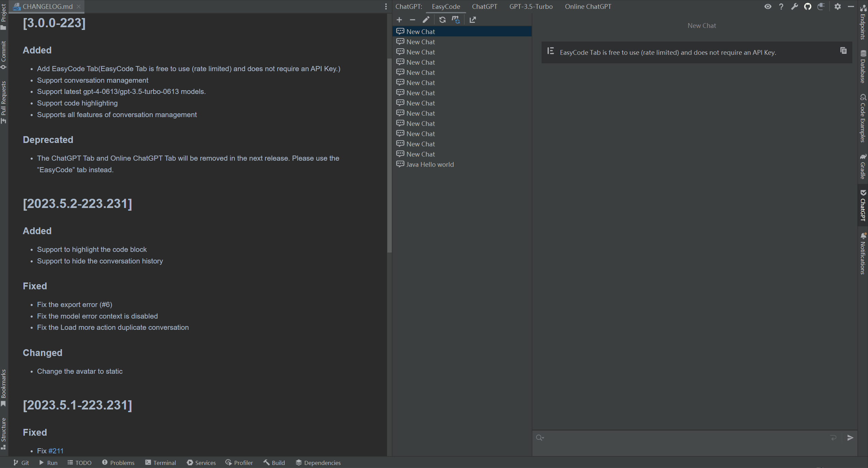Add a new chat with the plus icon
This screenshot has height=468, width=868.
point(399,20)
